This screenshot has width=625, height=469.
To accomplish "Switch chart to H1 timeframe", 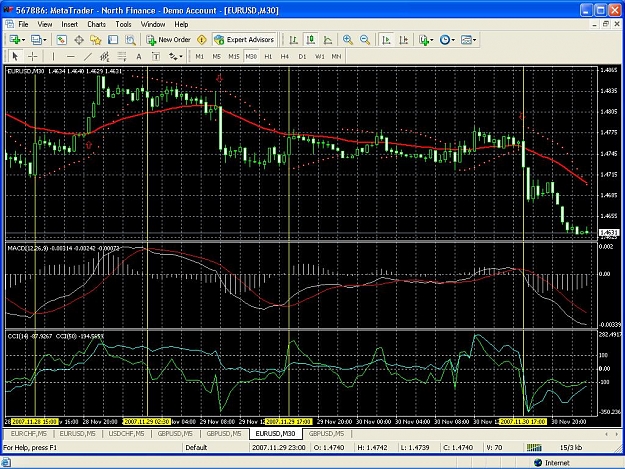I will click(x=268, y=56).
